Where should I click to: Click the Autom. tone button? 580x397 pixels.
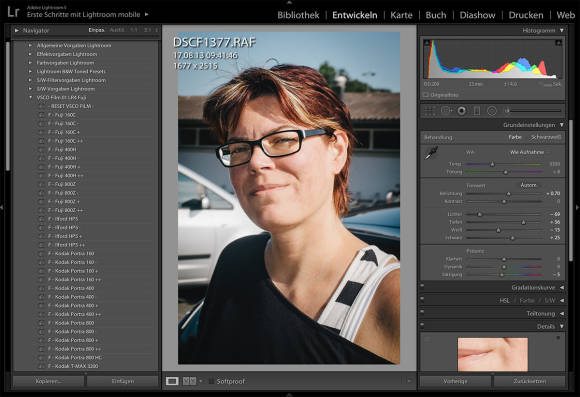pyautogui.click(x=528, y=185)
